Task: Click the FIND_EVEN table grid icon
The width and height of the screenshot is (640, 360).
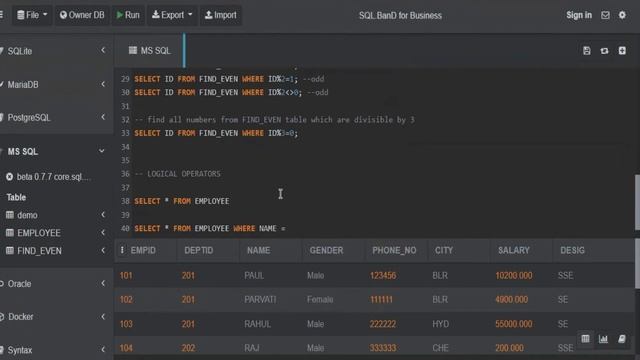Action: pyautogui.click(x=10, y=251)
